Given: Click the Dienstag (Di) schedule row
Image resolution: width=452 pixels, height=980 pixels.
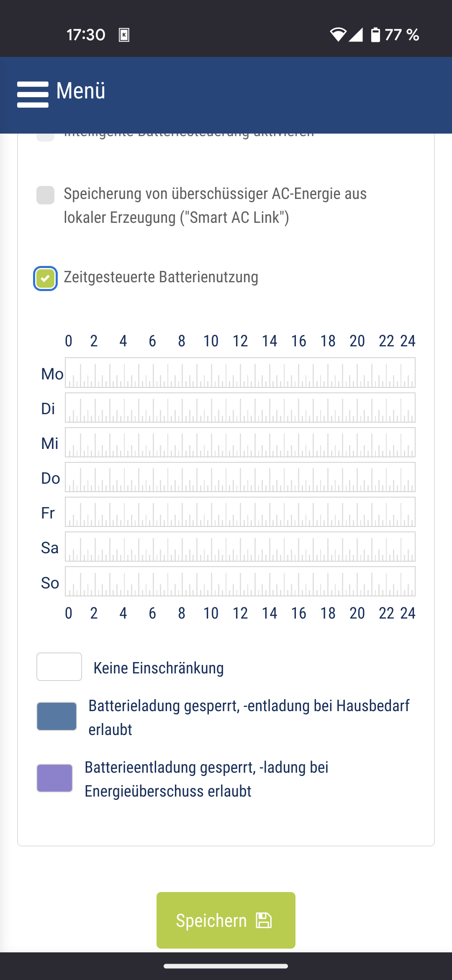Looking at the screenshot, I should (x=240, y=407).
